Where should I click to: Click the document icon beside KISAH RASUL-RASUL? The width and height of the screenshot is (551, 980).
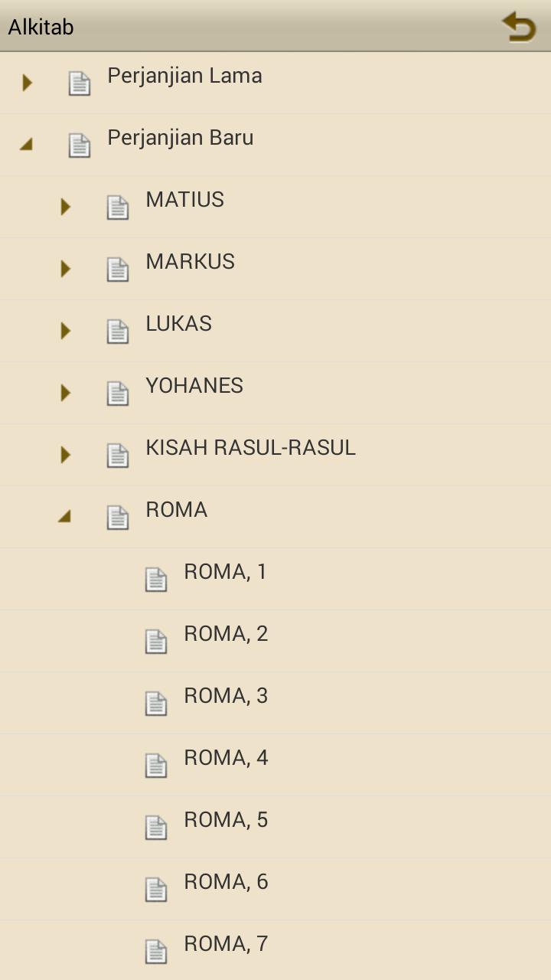coord(118,456)
